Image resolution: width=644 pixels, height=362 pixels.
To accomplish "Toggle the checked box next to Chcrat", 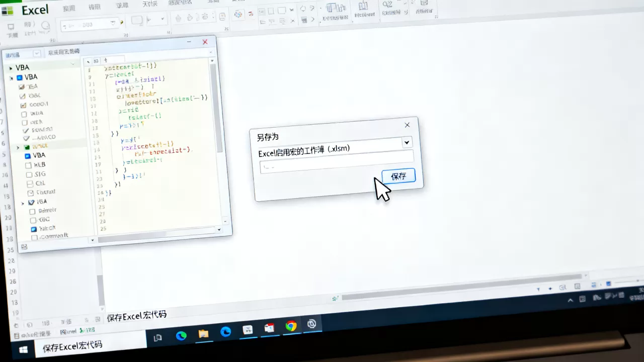I will click(x=30, y=193).
